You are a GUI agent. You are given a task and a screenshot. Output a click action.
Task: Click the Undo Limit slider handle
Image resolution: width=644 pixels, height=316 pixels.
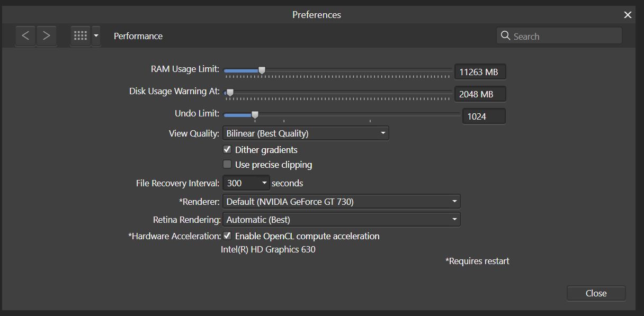255,115
